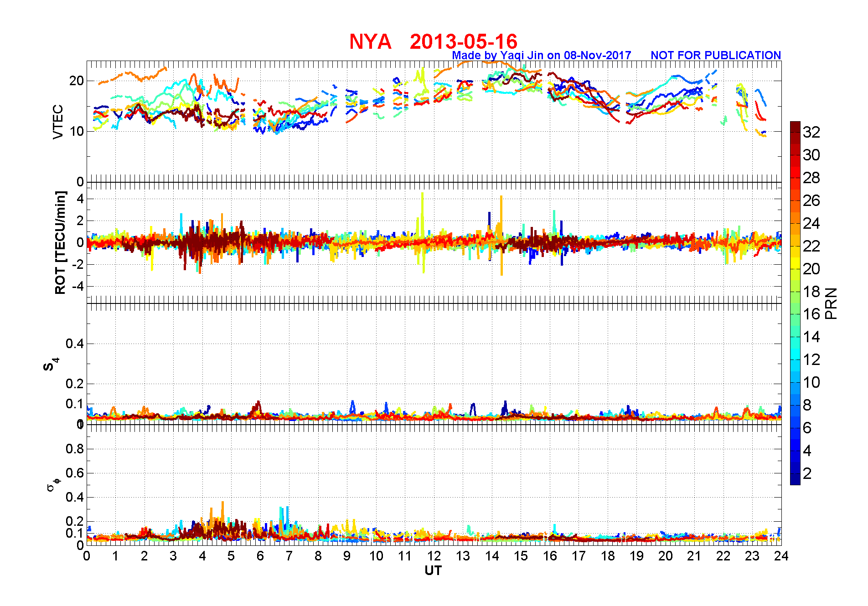Click colorbar tick label 2
This screenshot has width=868, height=606.
(807, 473)
